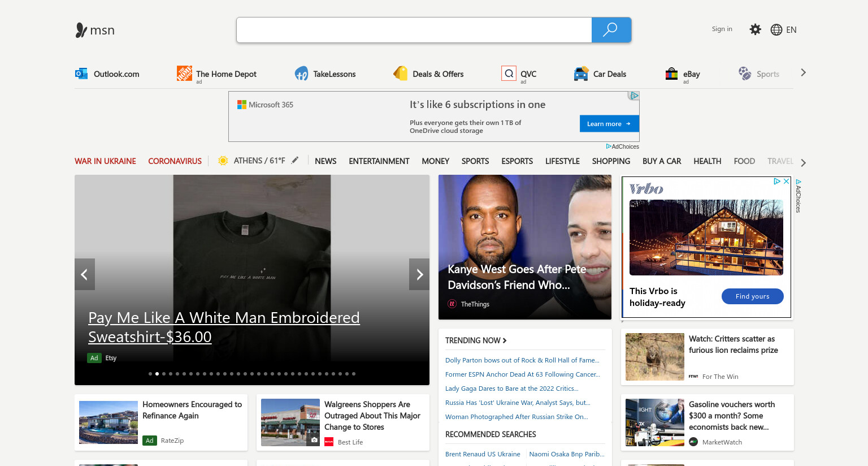This screenshot has height=466, width=868.
Task: Open Russia Has 'Lost' Ukraine War link
Action: [x=518, y=403]
